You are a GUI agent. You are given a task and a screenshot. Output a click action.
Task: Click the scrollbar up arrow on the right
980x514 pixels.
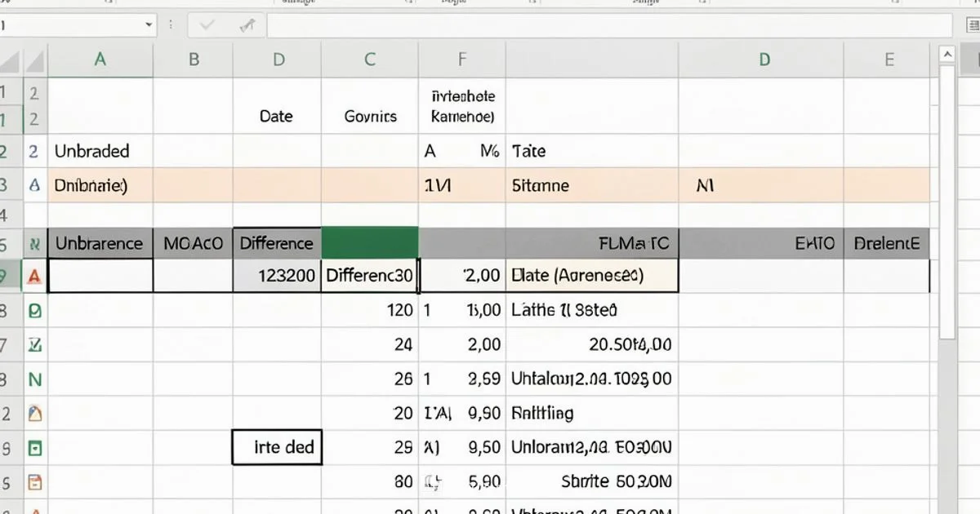point(947,52)
